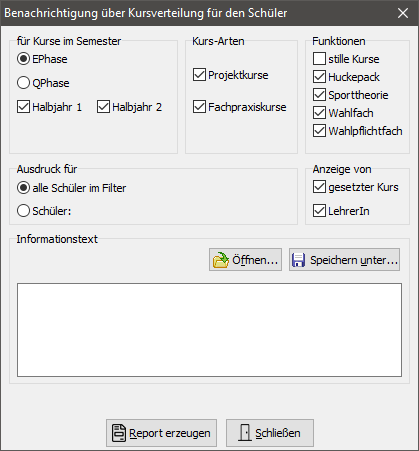Click the report document icon

119,433
